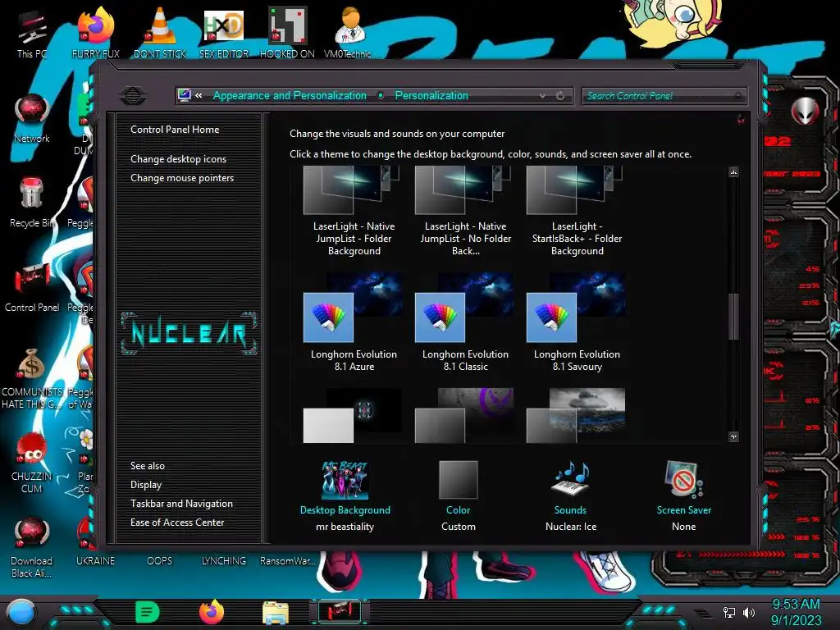The width and height of the screenshot is (840, 630).
Task: Select the theme with purple logo wallpaper
Action: (464, 416)
